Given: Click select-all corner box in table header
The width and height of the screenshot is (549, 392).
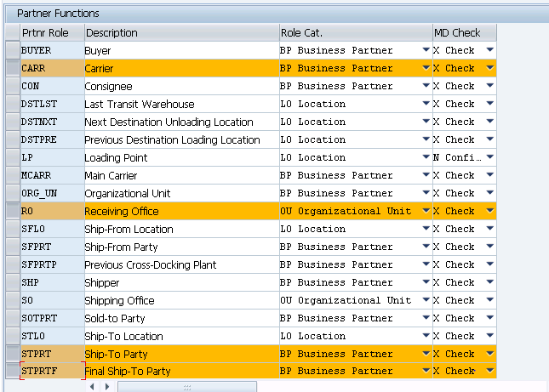Looking at the screenshot, I should point(12,32).
